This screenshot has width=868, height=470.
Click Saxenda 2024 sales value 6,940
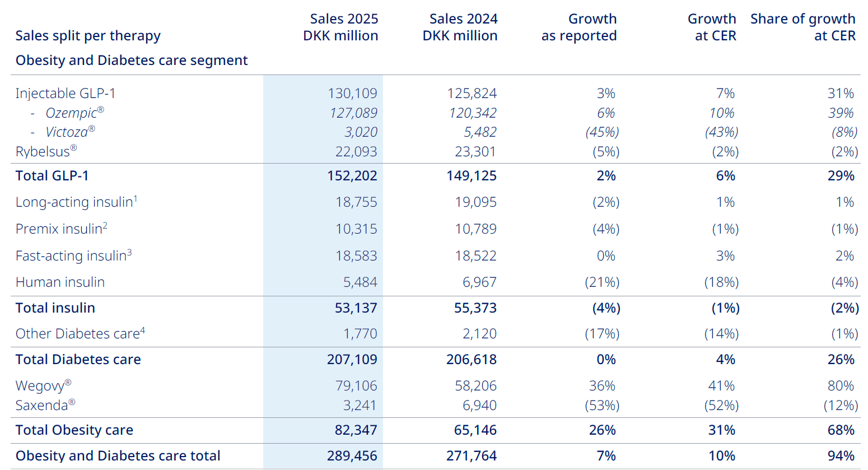click(479, 406)
